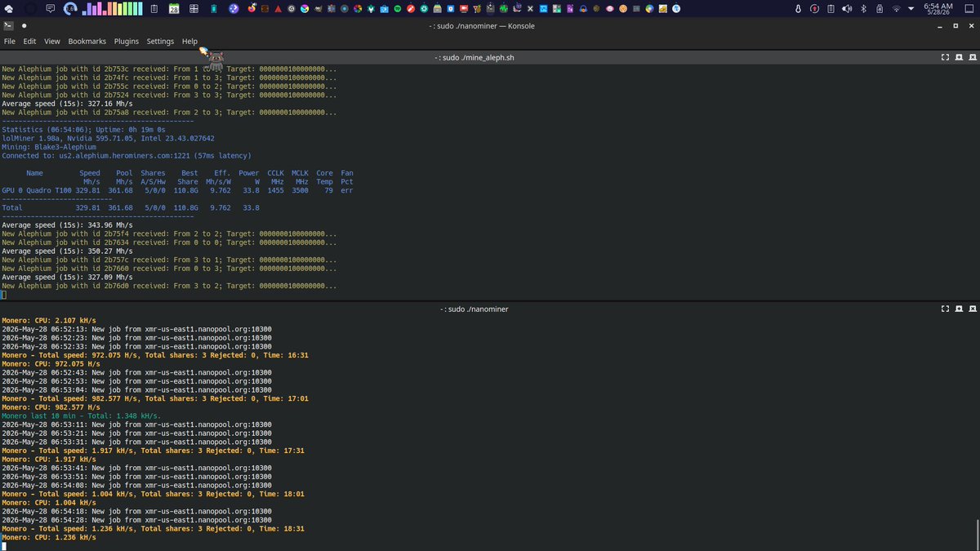Show desktop using panel corner button
This screenshot has width=980, height=551.
tap(969, 8)
